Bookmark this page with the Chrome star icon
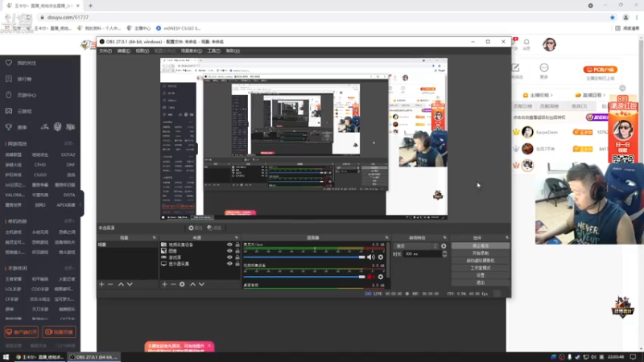Screen dimensions: 644x362 coord(613,17)
